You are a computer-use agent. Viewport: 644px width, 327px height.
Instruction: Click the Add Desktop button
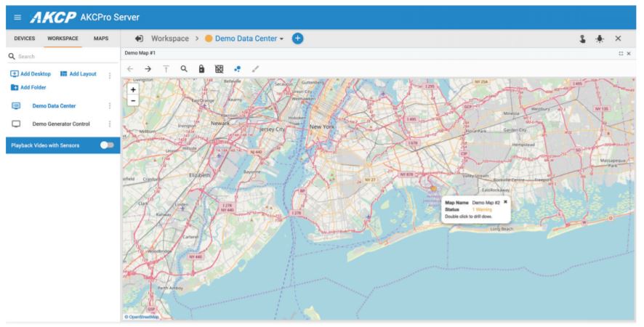coord(31,74)
